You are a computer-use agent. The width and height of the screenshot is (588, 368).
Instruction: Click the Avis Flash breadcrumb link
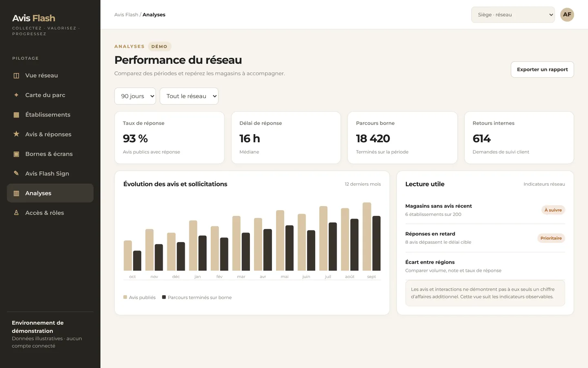126,15
